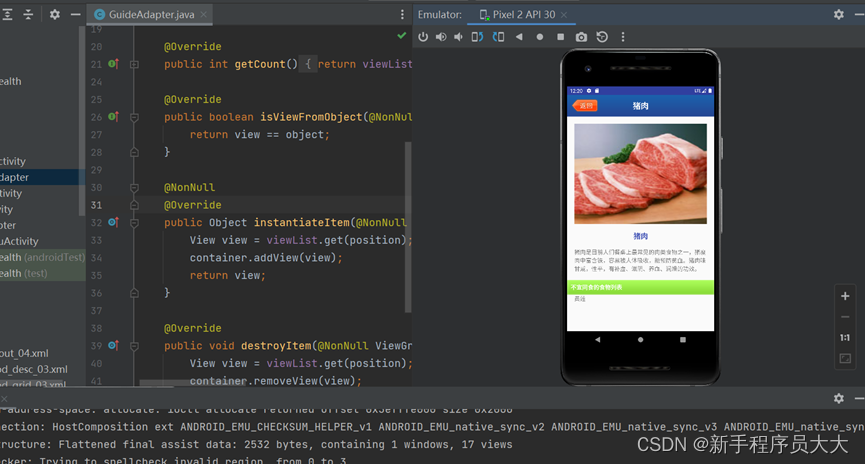Click fold marker at line 31
The width and height of the screenshot is (865, 464).
click(134, 205)
